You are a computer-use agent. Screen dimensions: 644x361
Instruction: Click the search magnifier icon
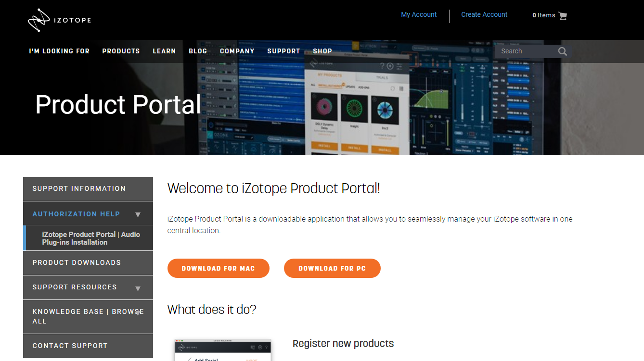click(x=562, y=51)
